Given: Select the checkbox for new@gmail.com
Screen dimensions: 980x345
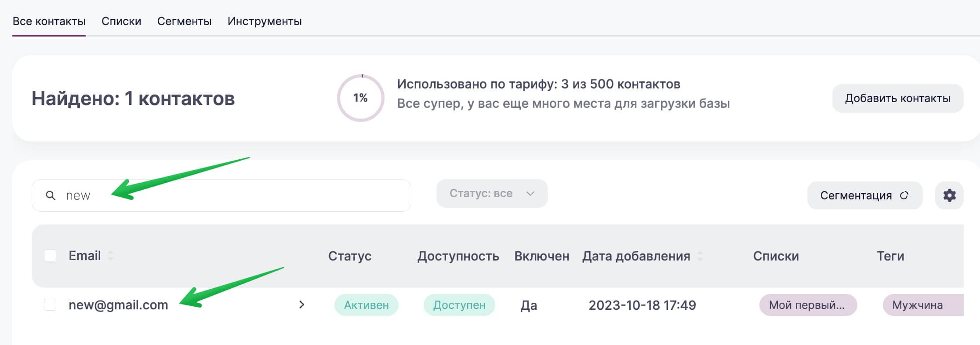Looking at the screenshot, I should click(x=50, y=305).
